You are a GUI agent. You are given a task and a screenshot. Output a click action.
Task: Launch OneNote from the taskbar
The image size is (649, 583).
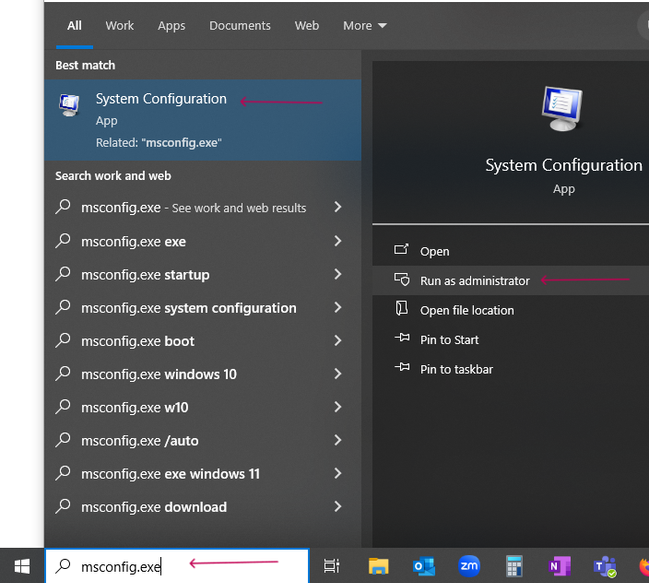(560, 566)
